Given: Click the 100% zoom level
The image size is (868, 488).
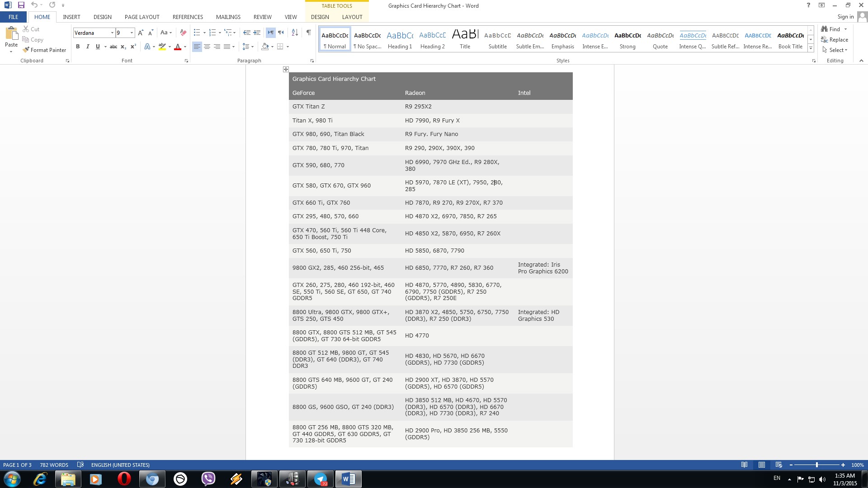Looking at the screenshot, I should pyautogui.click(x=857, y=465).
